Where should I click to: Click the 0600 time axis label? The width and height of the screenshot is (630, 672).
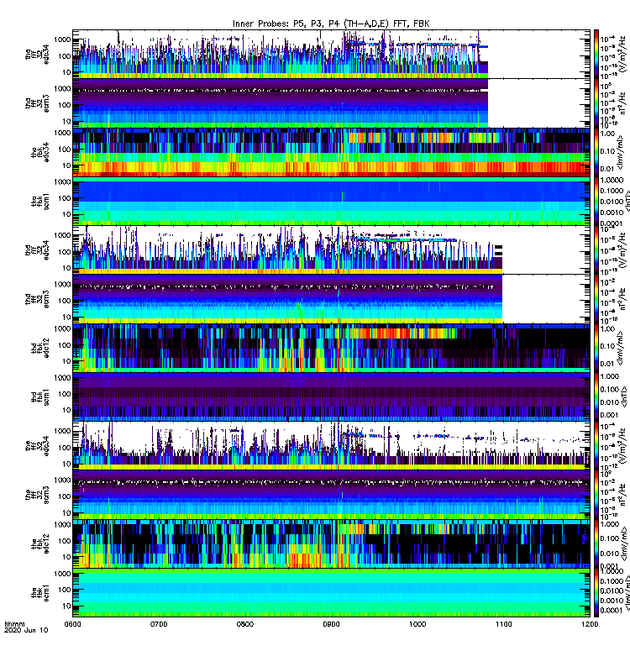point(72,624)
